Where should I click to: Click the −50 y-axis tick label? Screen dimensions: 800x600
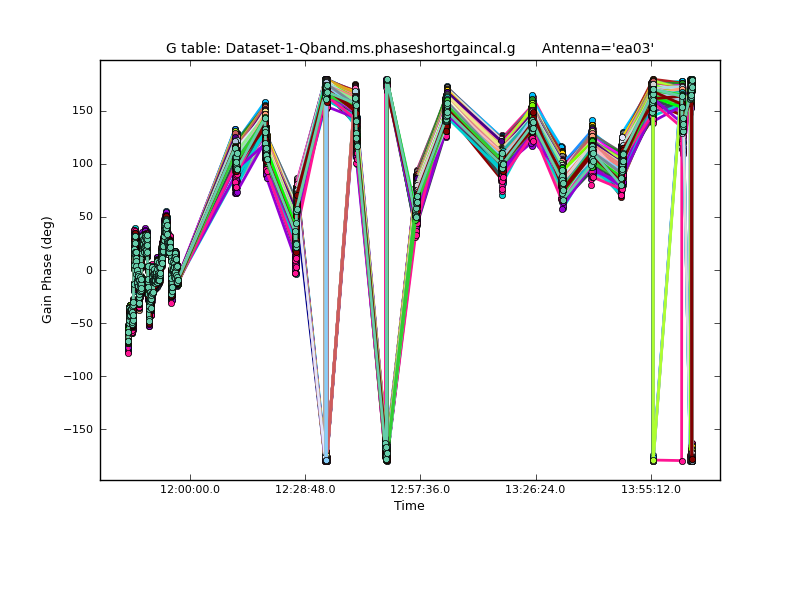pos(82,323)
